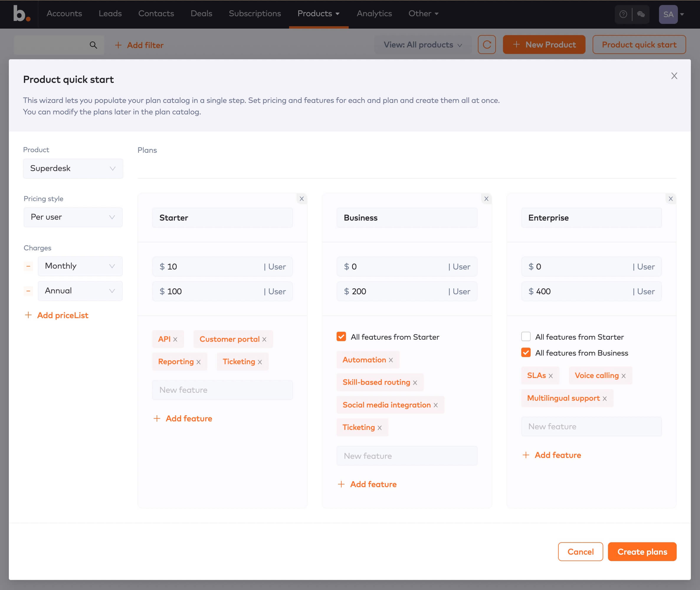Open the chat messages icon in top bar
The image size is (700, 590).
tap(641, 14)
